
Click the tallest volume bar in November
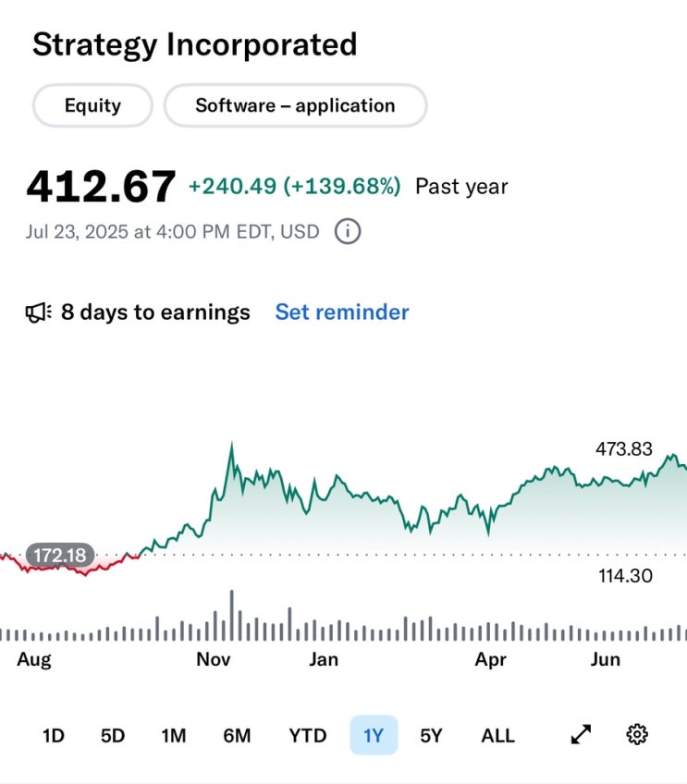point(231,616)
